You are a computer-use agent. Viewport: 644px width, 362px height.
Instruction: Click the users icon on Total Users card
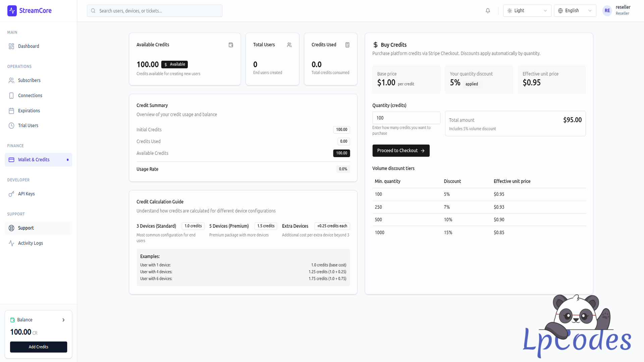(x=289, y=45)
